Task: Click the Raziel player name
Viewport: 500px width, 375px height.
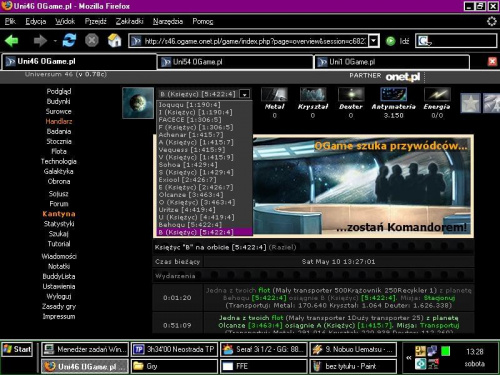Action: coord(282,247)
